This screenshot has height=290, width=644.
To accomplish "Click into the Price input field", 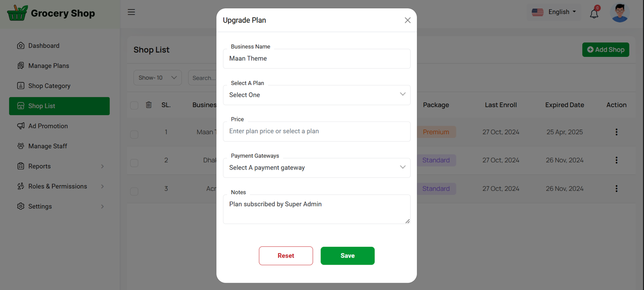I will pos(317,131).
